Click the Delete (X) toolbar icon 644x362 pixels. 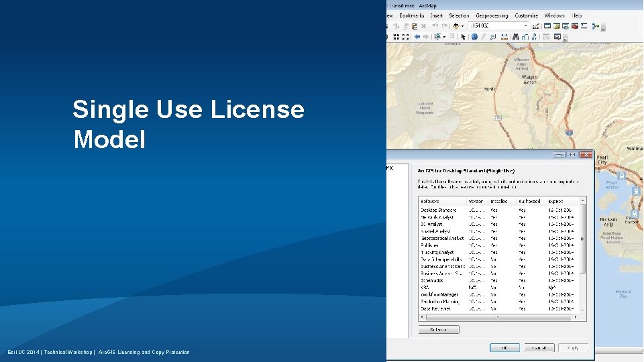423,26
